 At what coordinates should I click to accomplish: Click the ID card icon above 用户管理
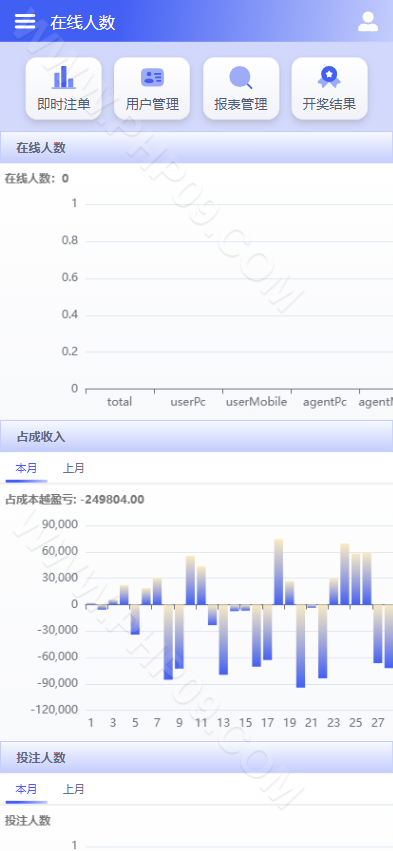click(x=152, y=77)
